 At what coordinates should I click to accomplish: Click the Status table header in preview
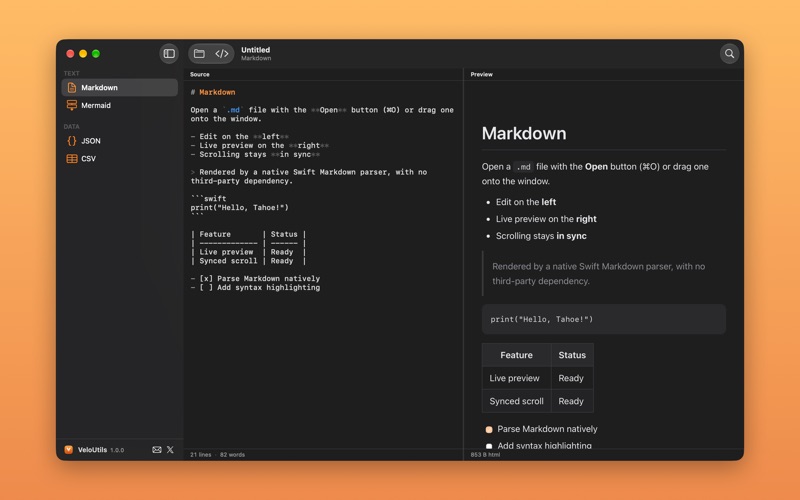572,355
